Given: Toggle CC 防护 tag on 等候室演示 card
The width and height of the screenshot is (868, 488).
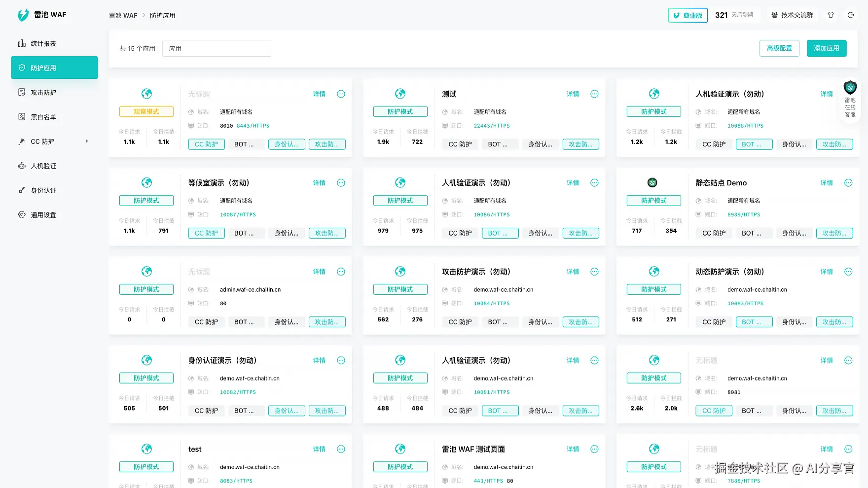Looking at the screenshot, I should coord(207,233).
